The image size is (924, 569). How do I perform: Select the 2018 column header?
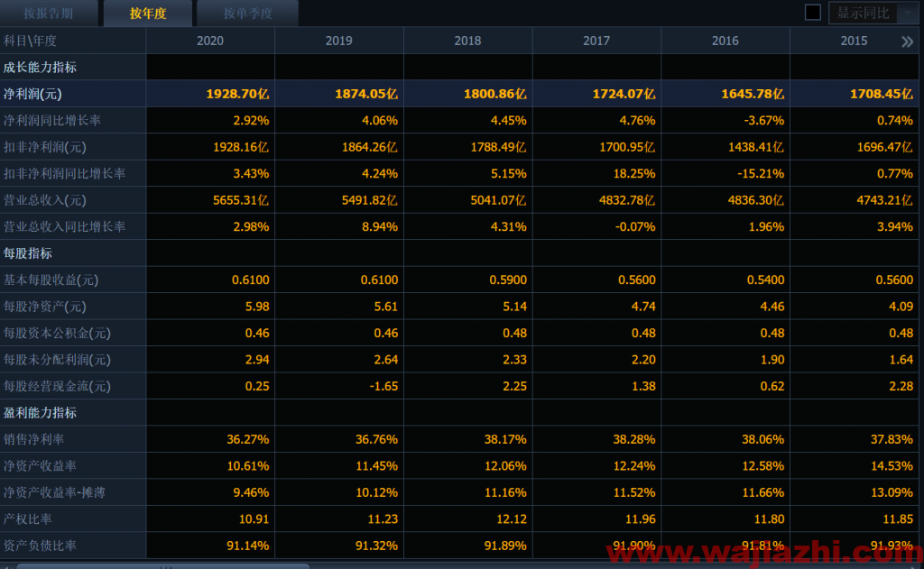[467, 41]
